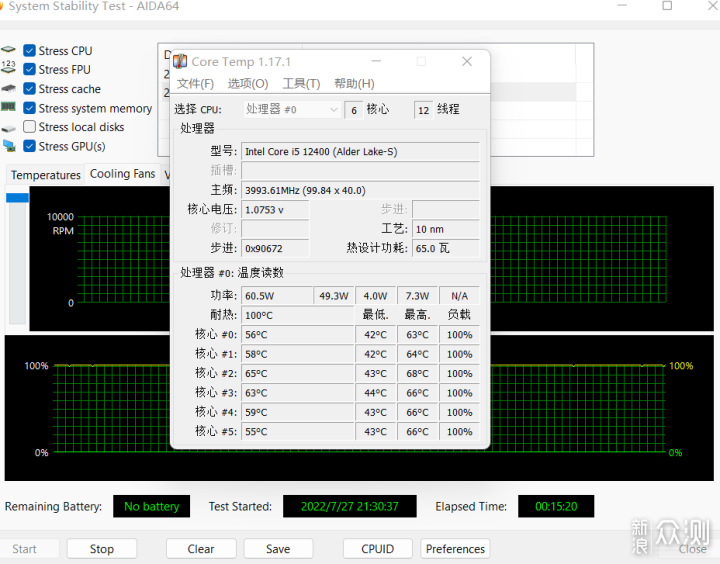Open the 处理器 #0 CPU selection dropdown
The width and height of the screenshot is (720, 564).
point(292,109)
